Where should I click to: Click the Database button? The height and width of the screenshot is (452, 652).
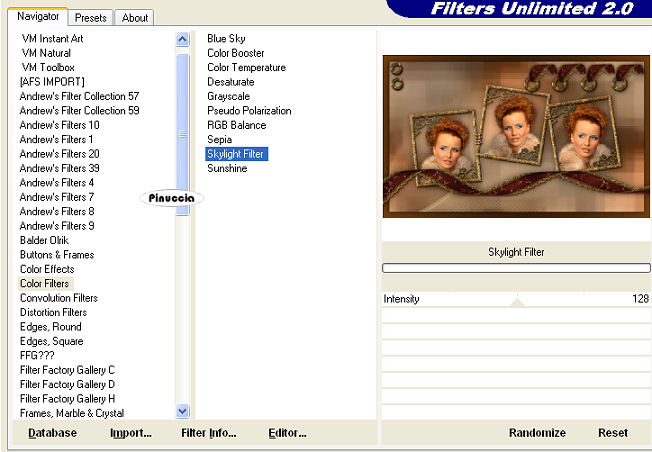(52, 433)
